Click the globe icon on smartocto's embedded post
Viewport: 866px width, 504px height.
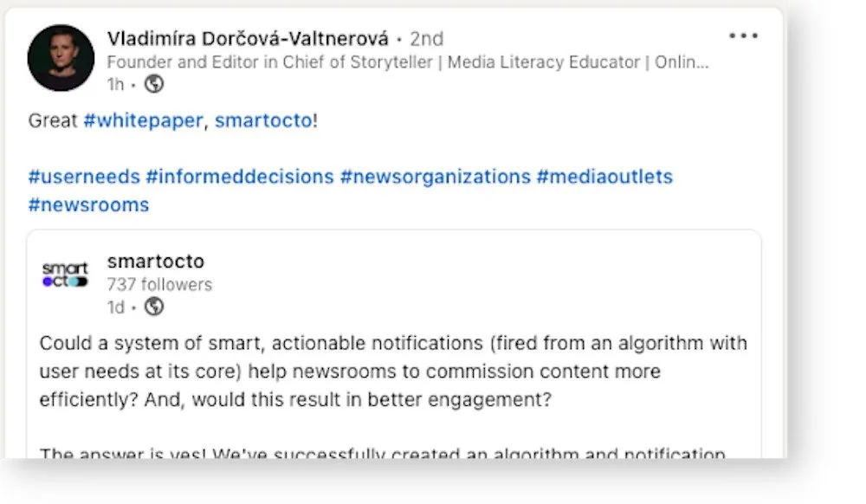click(x=155, y=307)
